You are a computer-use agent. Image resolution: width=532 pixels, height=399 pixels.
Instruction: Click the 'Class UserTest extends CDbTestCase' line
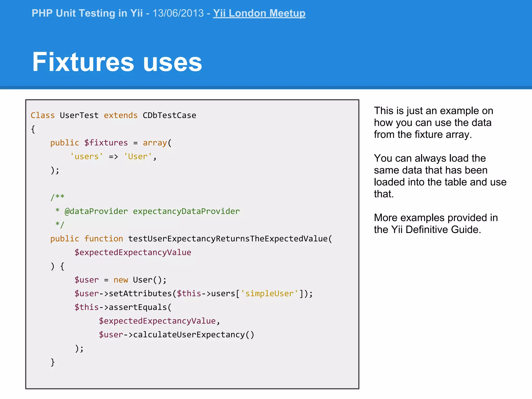tap(113, 115)
